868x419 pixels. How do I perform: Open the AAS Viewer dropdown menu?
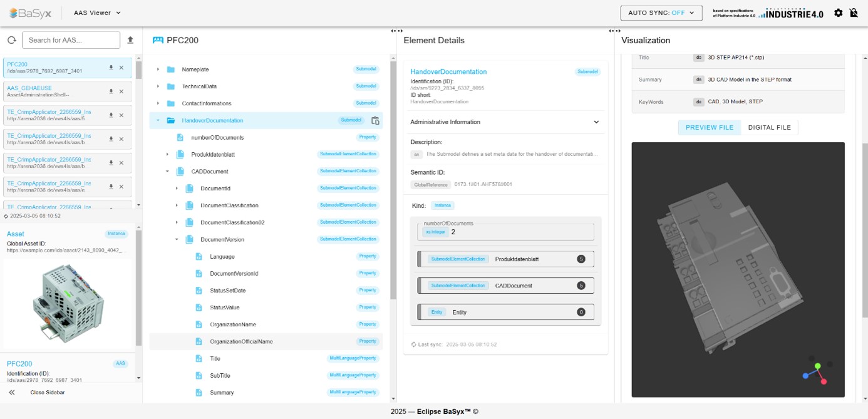(97, 13)
